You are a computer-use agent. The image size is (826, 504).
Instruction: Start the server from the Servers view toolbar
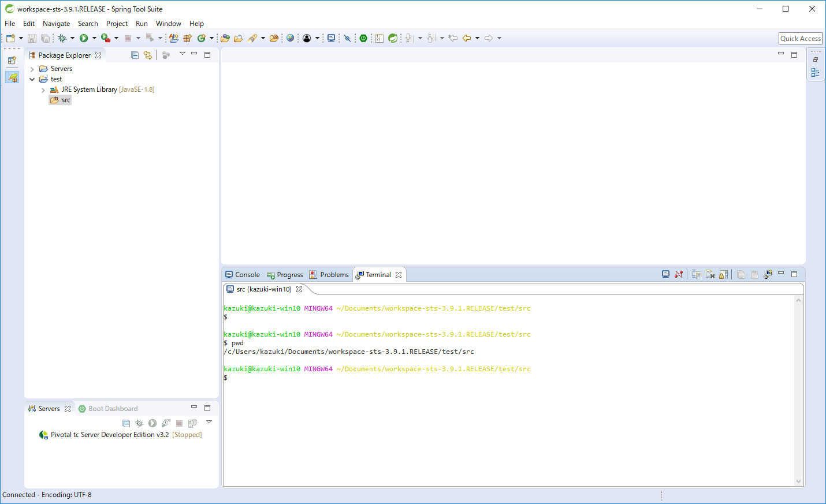pyautogui.click(x=152, y=423)
